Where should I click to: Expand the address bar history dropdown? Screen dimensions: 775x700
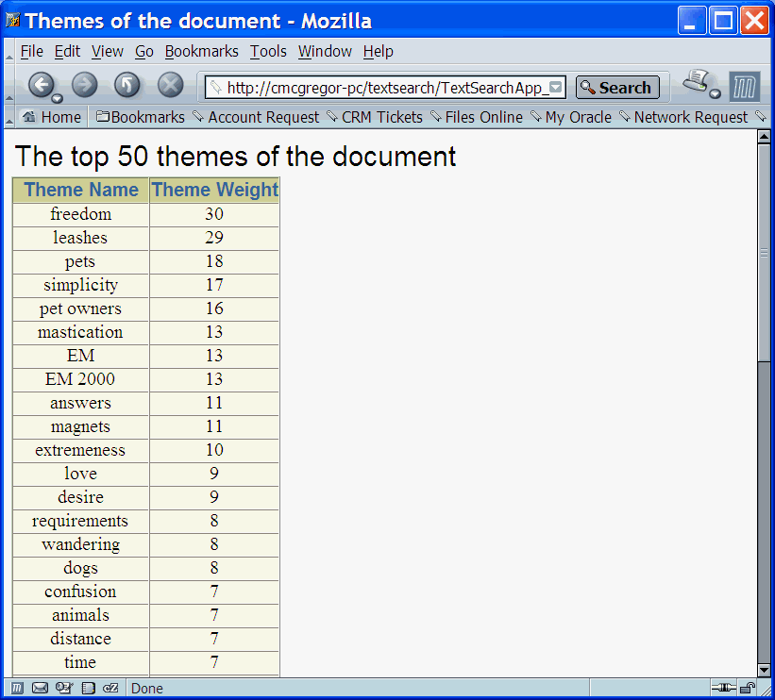tap(555, 86)
